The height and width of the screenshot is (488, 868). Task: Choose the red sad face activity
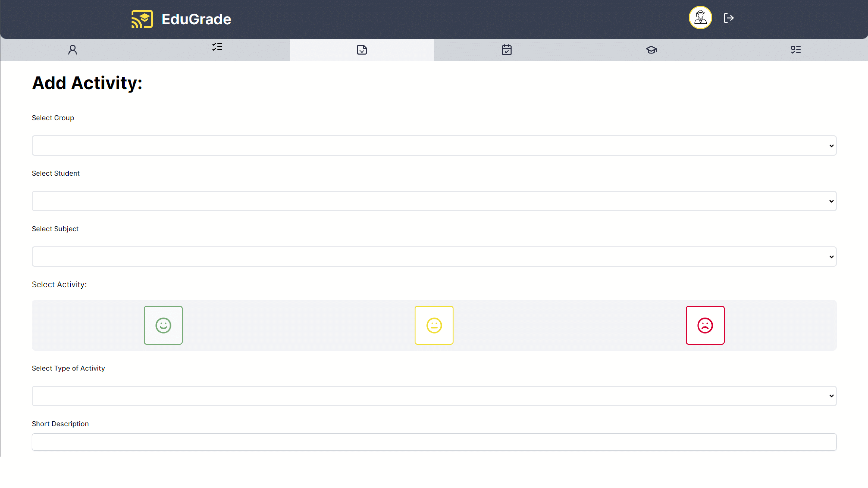(705, 325)
